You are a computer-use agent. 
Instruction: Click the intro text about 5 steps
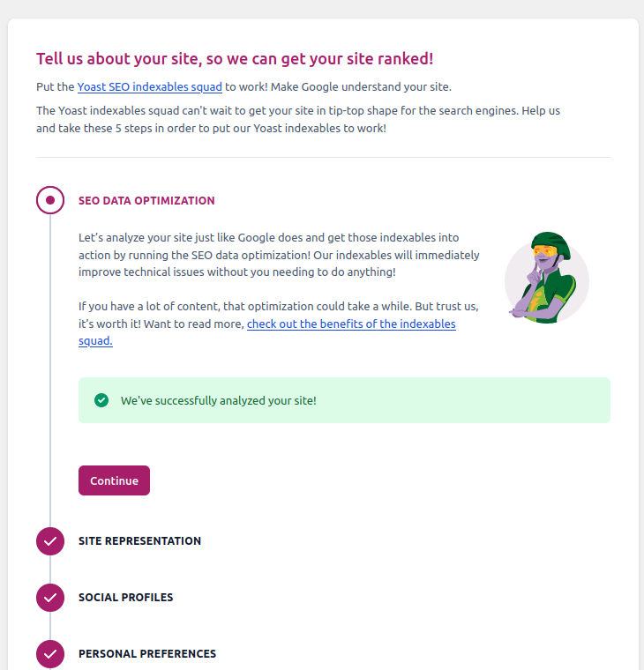298,119
